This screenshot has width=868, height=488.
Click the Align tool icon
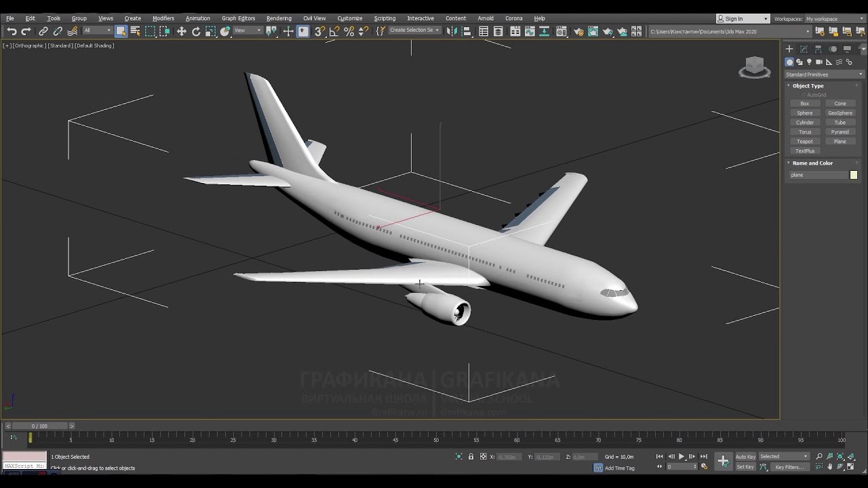(x=467, y=31)
